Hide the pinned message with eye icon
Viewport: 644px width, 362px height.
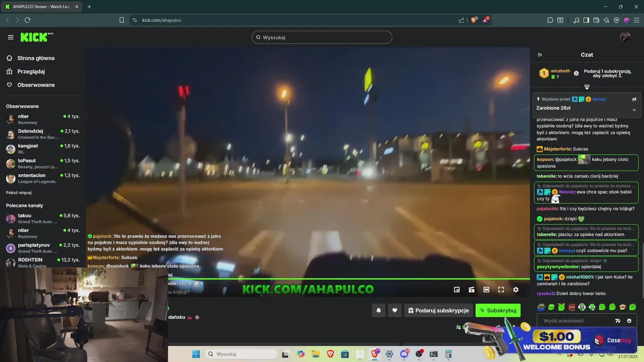(x=634, y=100)
